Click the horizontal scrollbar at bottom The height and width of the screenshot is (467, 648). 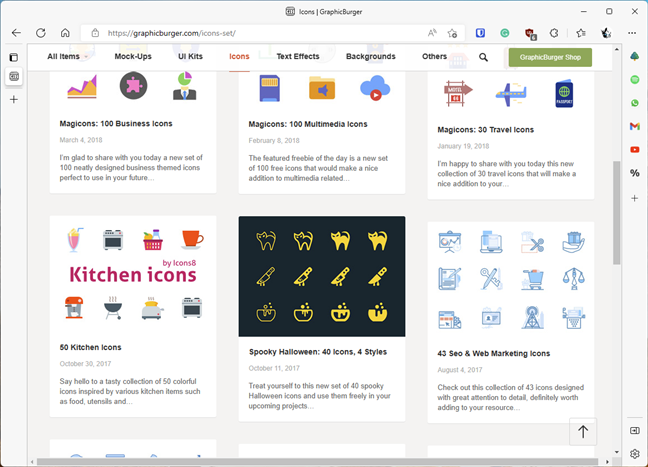pyautogui.click(x=317, y=462)
